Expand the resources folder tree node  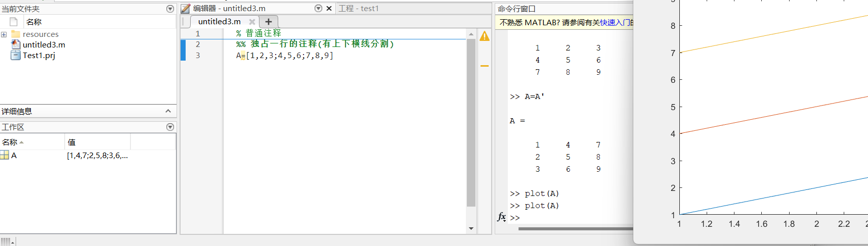(x=4, y=34)
